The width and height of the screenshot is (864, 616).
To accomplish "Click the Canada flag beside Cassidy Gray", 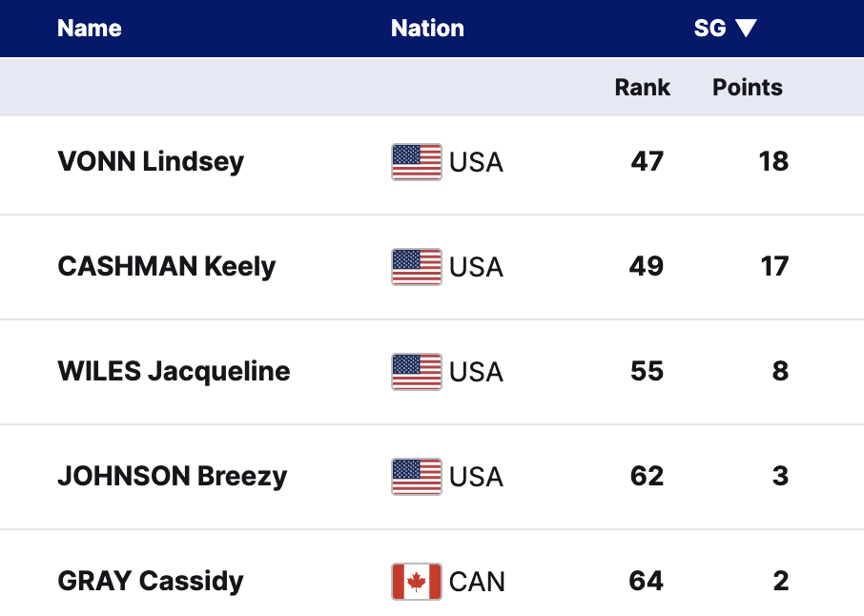I will coord(416,582).
